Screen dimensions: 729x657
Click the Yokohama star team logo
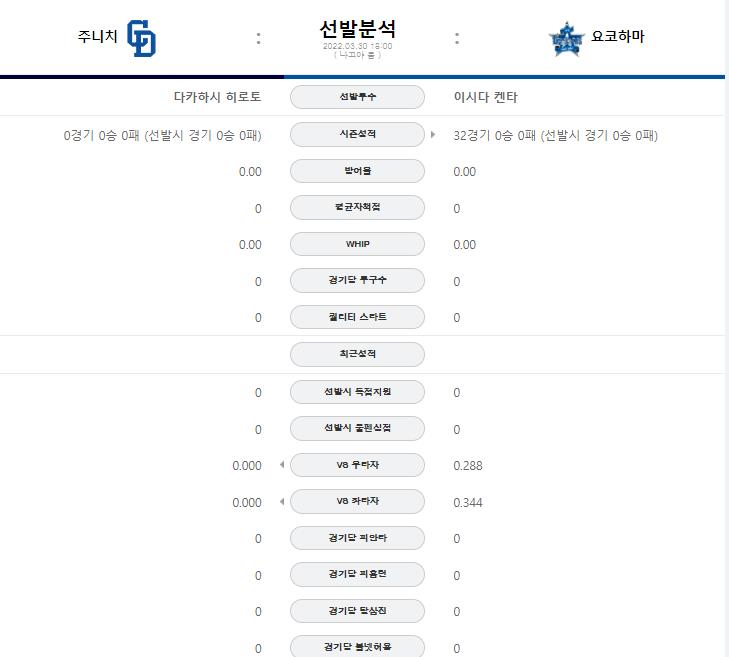coord(566,39)
